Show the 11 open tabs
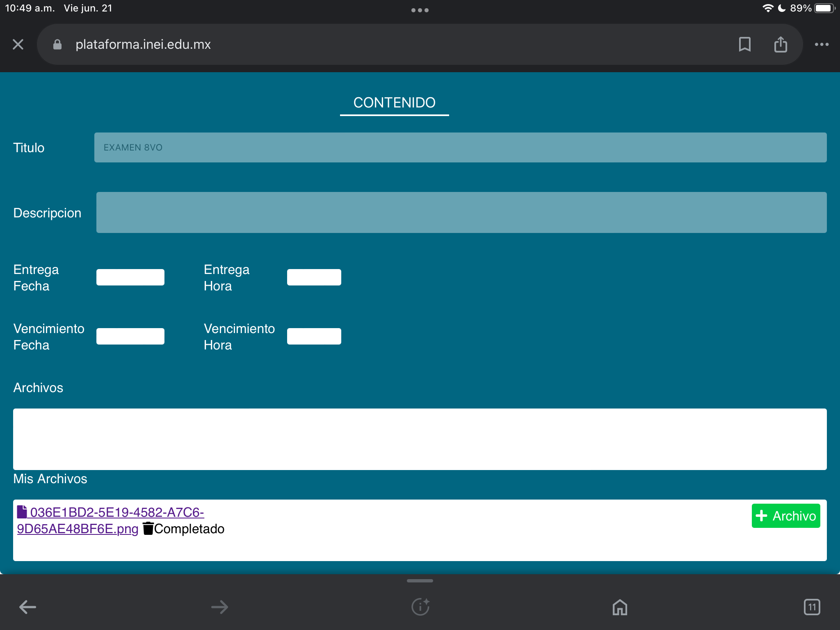Image resolution: width=840 pixels, height=630 pixels. click(812, 607)
